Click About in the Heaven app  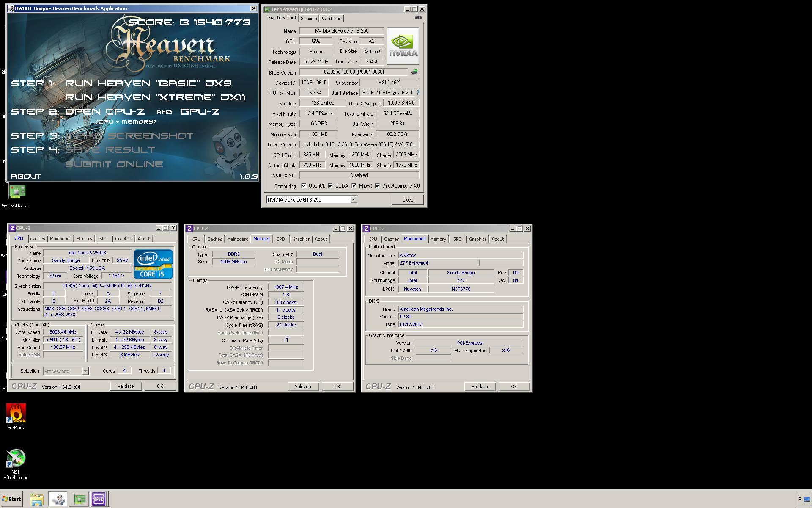pyautogui.click(x=26, y=177)
